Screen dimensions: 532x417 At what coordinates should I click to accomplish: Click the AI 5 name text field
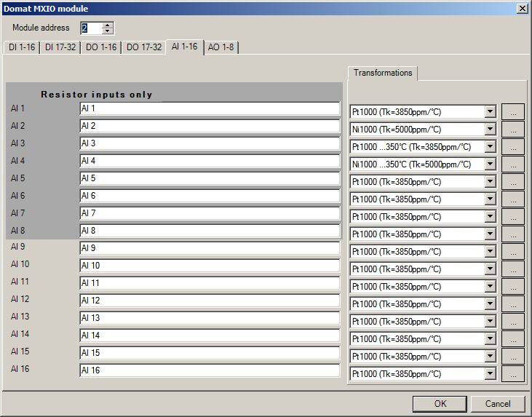209,179
